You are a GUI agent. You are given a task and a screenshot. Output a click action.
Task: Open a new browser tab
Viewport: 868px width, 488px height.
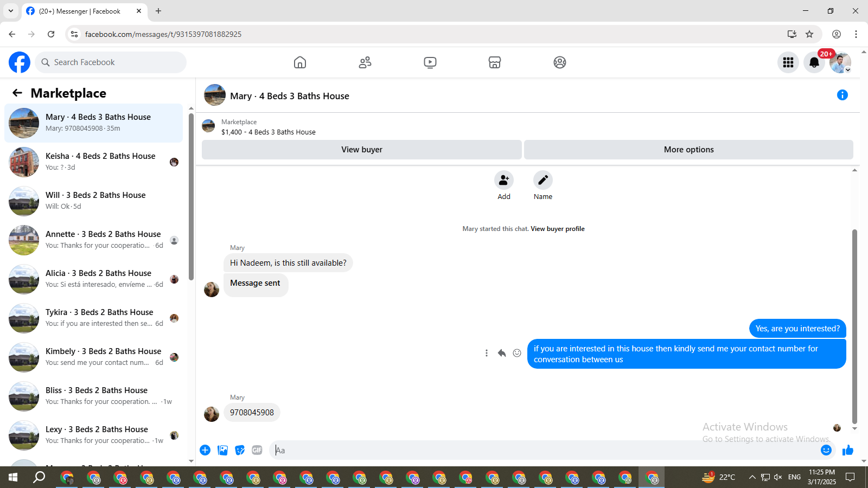[x=158, y=11]
